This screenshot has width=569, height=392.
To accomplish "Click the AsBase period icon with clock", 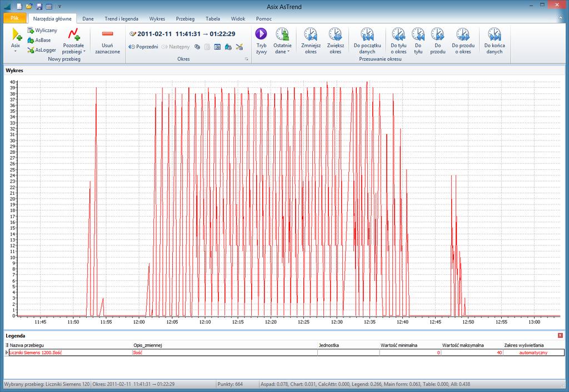I will 228,47.
